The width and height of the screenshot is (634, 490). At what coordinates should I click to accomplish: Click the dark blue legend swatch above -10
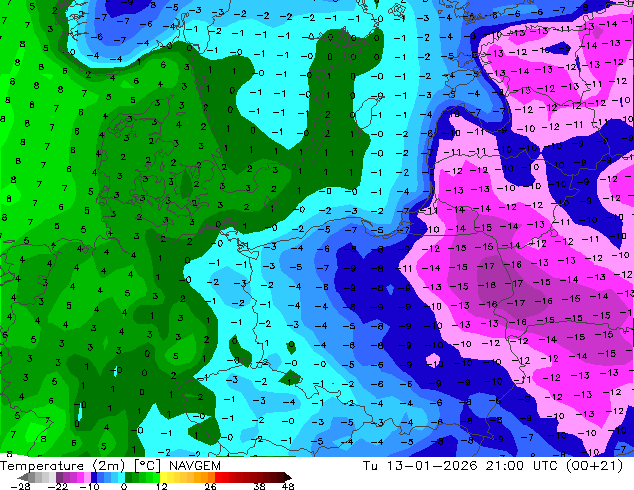[x=94, y=477]
